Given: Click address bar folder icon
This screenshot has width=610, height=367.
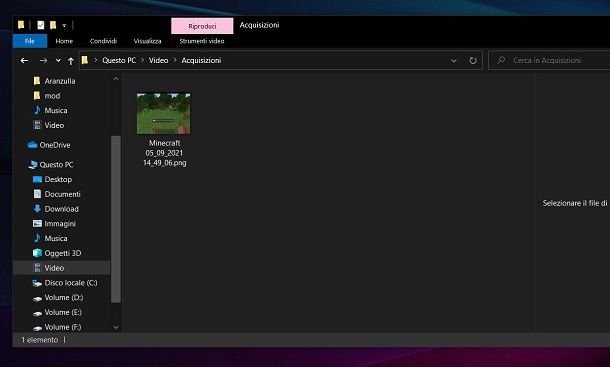Looking at the screenshot, I should 84,60.
